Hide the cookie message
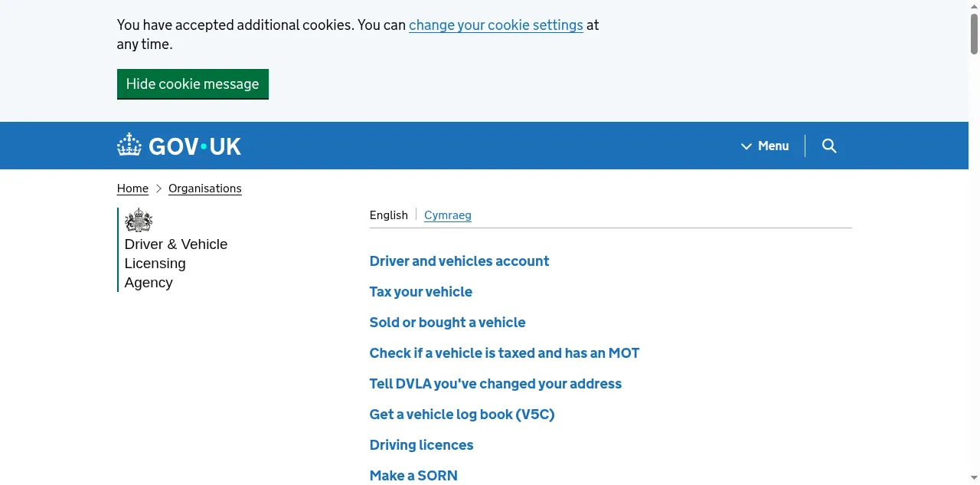 [192, 84]
